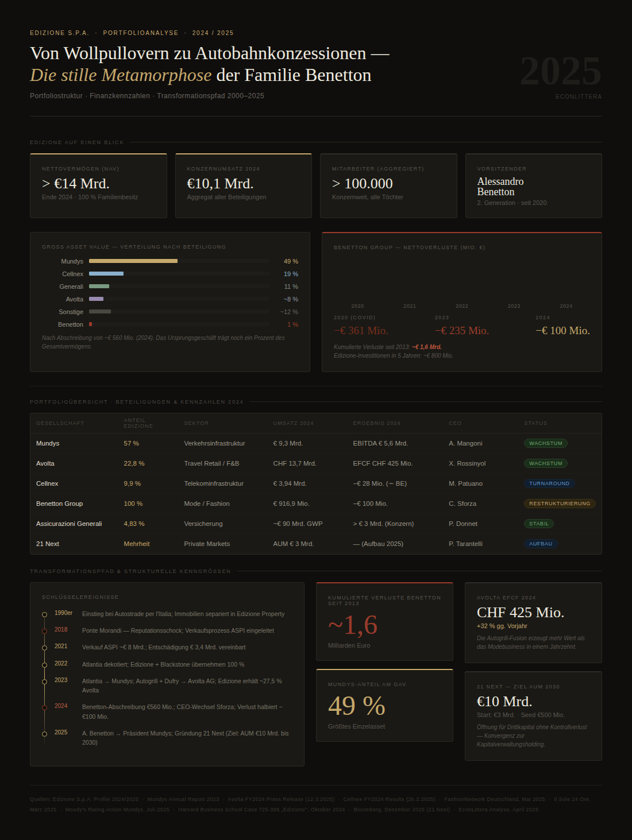Click the 2018 timeline circle marker
The image size is (632, 840).
[44, 631]
